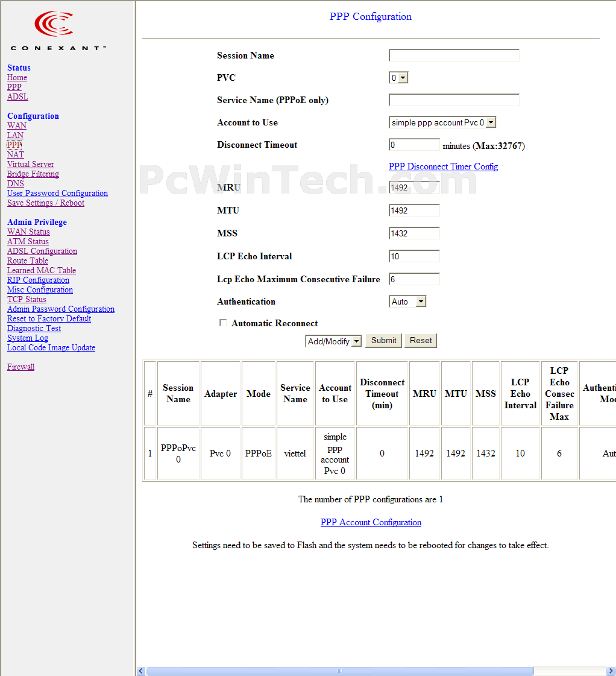Image resolution: width=616 pixels, height=676 pixels.
Task: Click the Reset button
Action: pyautogui.click(x=421, y=341)
